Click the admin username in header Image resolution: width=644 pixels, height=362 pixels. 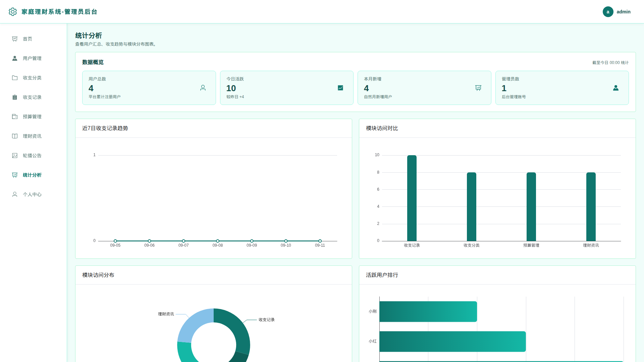(x=624, y=12)
